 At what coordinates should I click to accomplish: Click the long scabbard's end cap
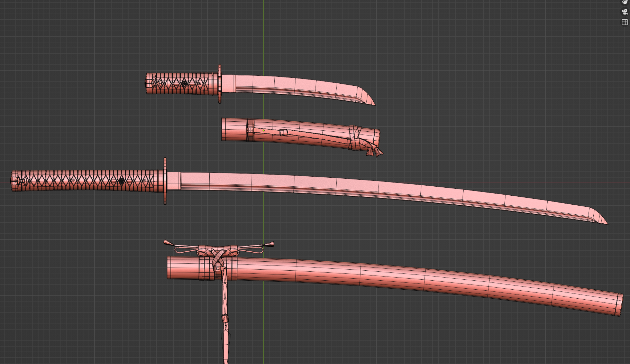pyautogui.click(x=619, y=305)
